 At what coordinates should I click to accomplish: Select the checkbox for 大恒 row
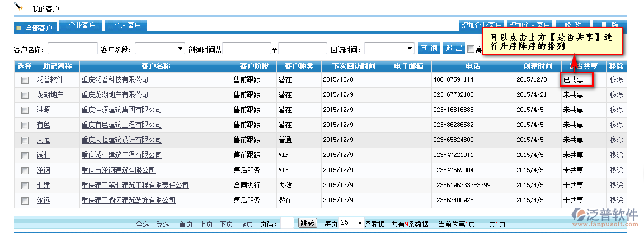(x=25, y=140)
